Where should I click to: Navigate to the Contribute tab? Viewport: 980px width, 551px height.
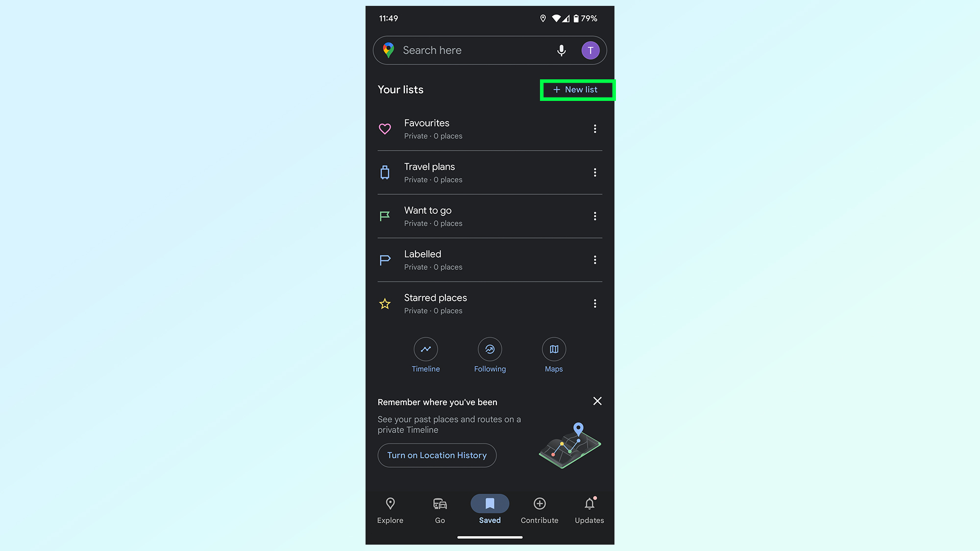[x=539, y=510]
